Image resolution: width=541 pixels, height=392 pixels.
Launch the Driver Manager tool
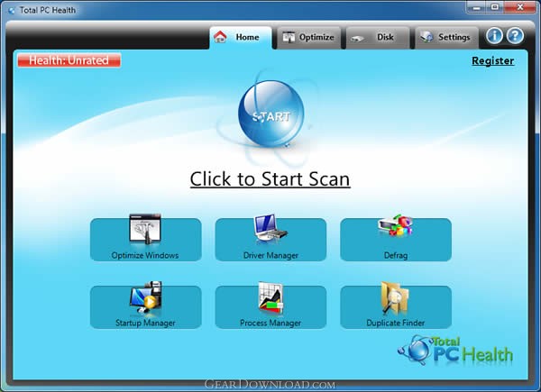click(x=270, y=240)
